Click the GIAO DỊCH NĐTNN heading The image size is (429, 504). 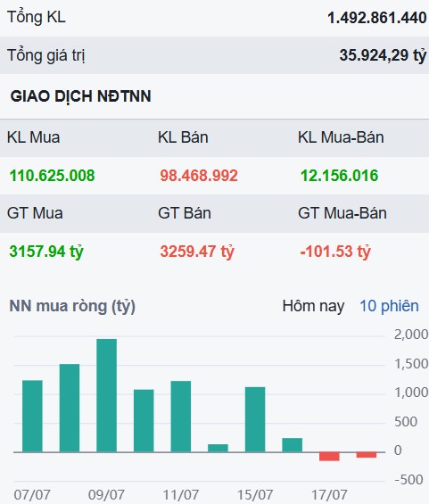80,96
